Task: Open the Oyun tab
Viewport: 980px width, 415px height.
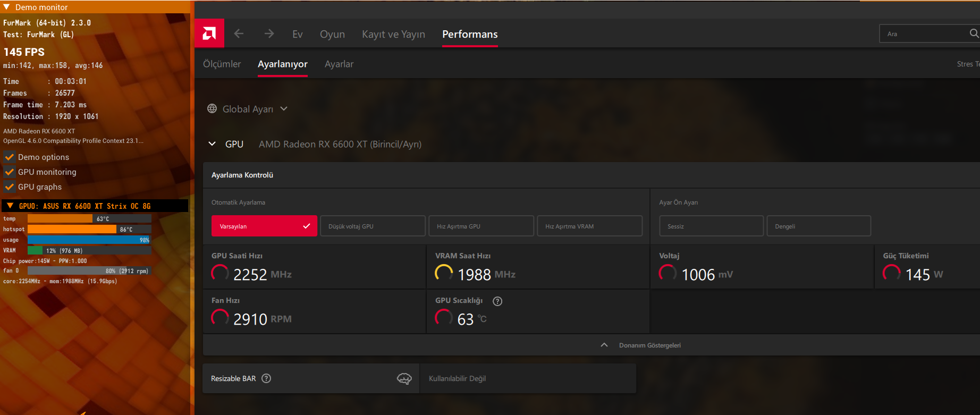Action: click(332, 34)
